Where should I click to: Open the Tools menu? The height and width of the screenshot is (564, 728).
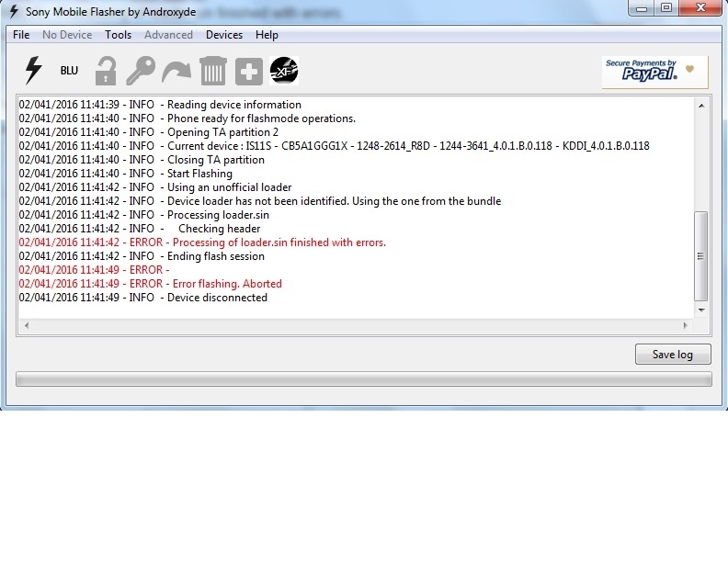(118, 35)
